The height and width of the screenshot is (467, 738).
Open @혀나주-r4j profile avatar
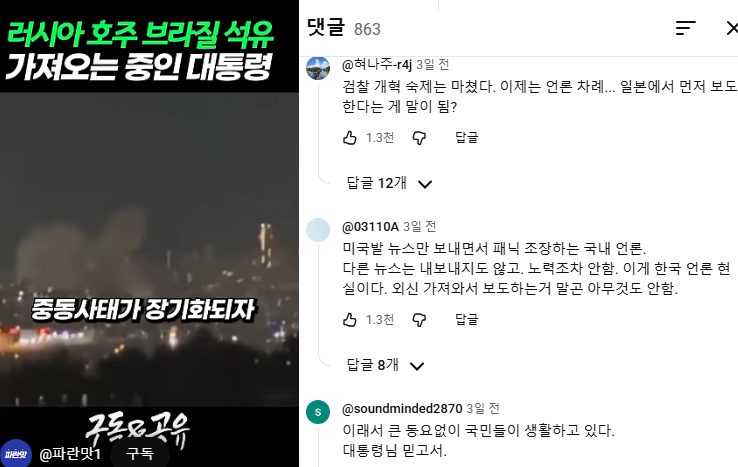(x=318, y=69)
